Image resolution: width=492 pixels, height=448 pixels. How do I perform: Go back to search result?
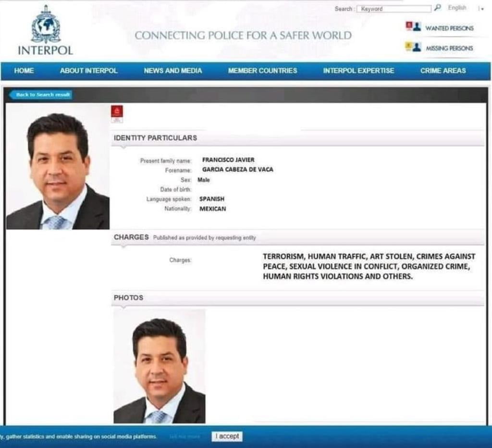coord(41,95)
